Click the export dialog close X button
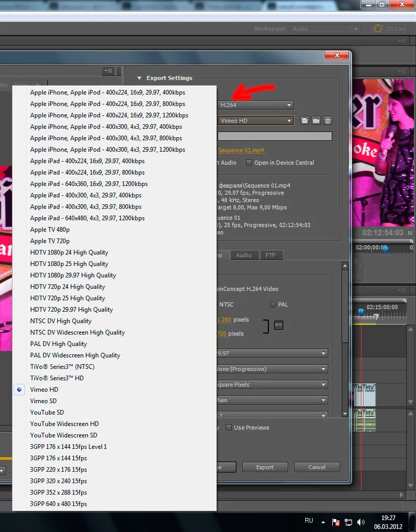Image resolution: width=416 pixels, height=532 pixels. click(337, 55)
